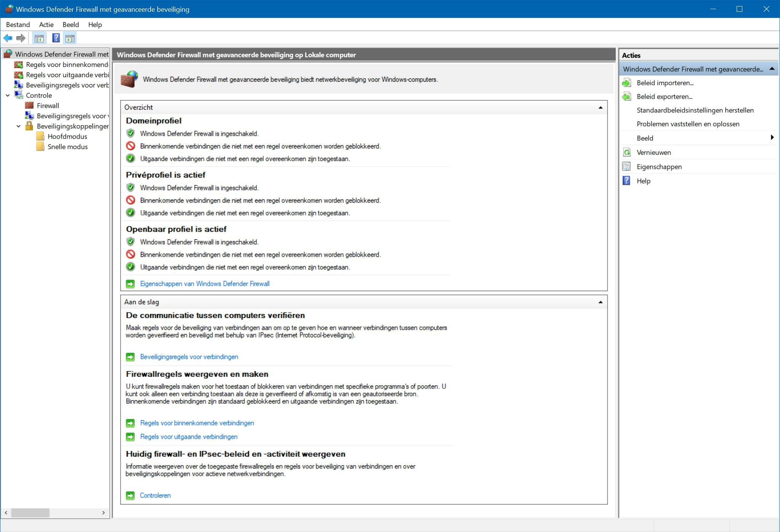Screen dimensions: 780x532
Task: Select the Firewall node under Controle
Action: pyautogui.click(x=48, y=106)
